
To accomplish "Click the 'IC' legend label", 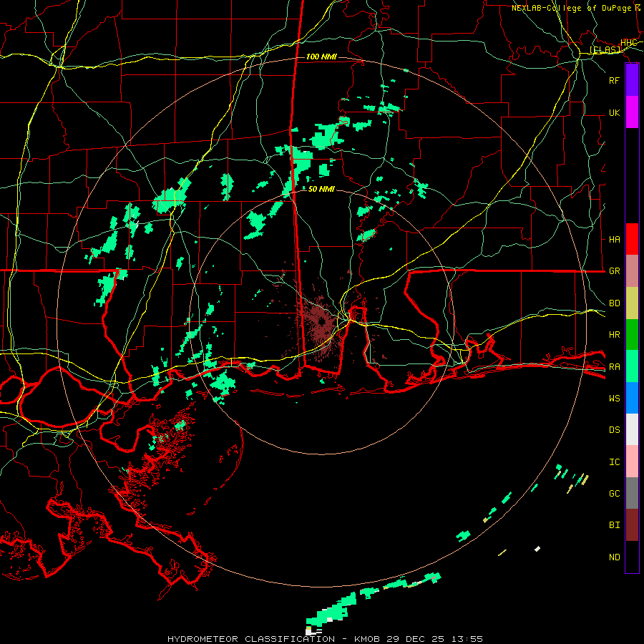I will [x=614, y=462].
